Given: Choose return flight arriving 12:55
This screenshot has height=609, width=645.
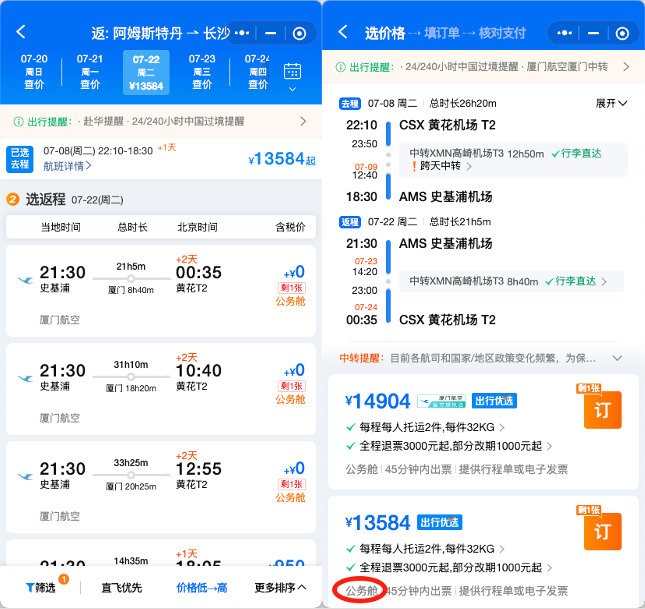Looking at the screenshot, I should 161,487.
